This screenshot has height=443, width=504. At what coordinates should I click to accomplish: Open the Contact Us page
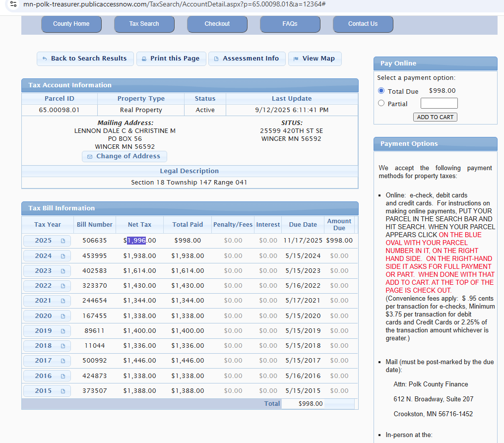363,24
